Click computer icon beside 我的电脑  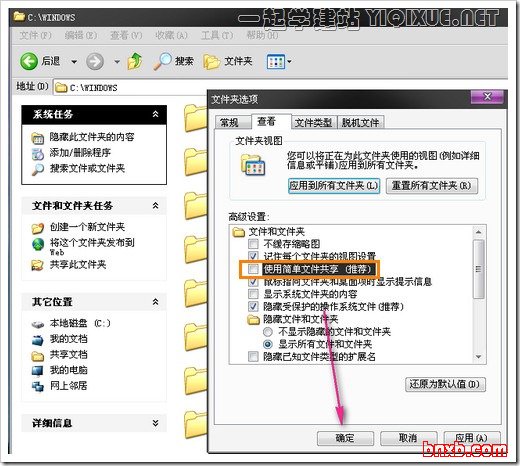[37, 370]
